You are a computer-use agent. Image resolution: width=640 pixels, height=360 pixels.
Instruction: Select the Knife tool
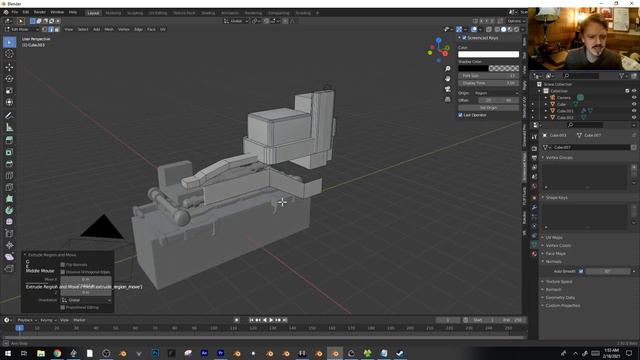(x=9, y=187)
